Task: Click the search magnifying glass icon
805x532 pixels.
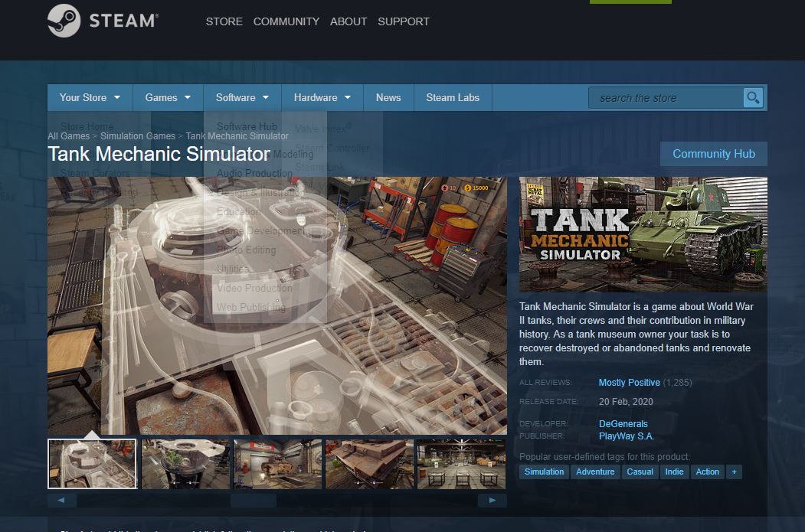Action: [x=753, y=98]
